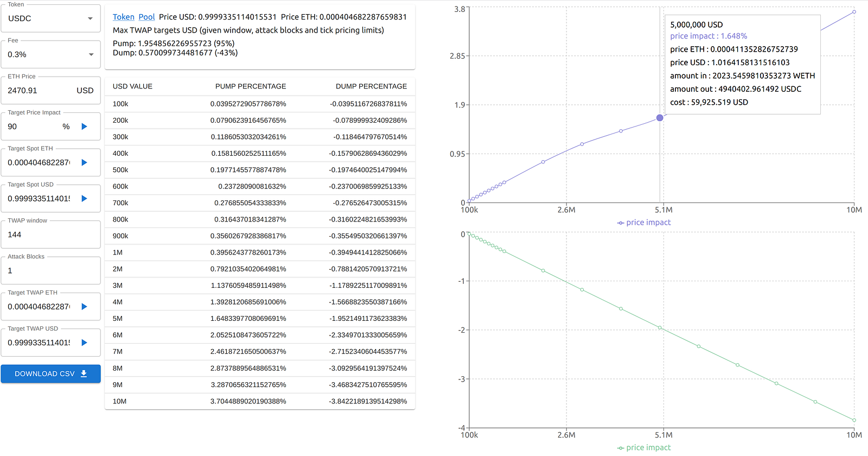Click pump value 2.8737889564886531%
Image resolution: width=868 pixels, height=456 pixels.
click(248, 368)
